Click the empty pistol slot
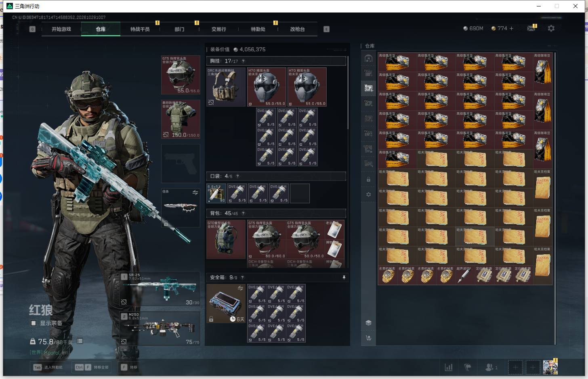This screenshot has height=379, width=588. 181,163
